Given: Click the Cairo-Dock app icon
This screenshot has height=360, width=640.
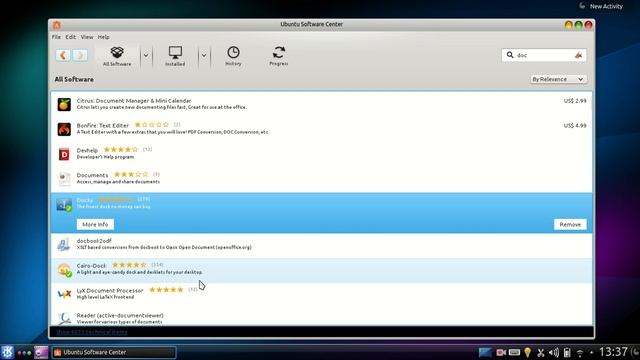Looking at the screenshot, I should click(x=64, y=270).
